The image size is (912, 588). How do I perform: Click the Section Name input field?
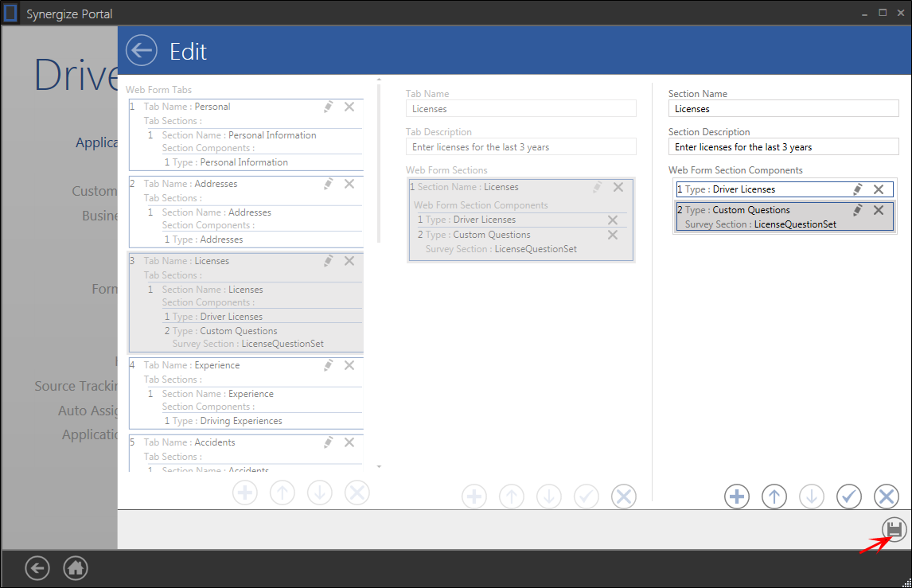click(x=783, y=109)
